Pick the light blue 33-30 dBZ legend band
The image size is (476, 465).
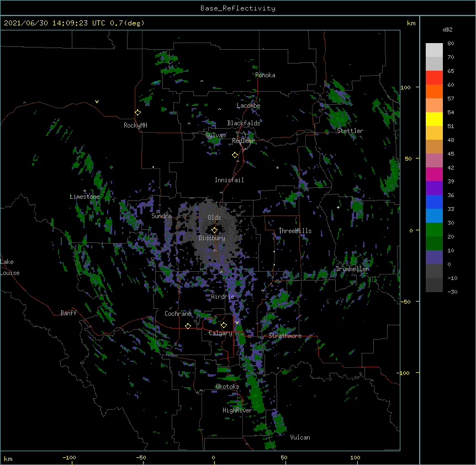pos(434,216)
